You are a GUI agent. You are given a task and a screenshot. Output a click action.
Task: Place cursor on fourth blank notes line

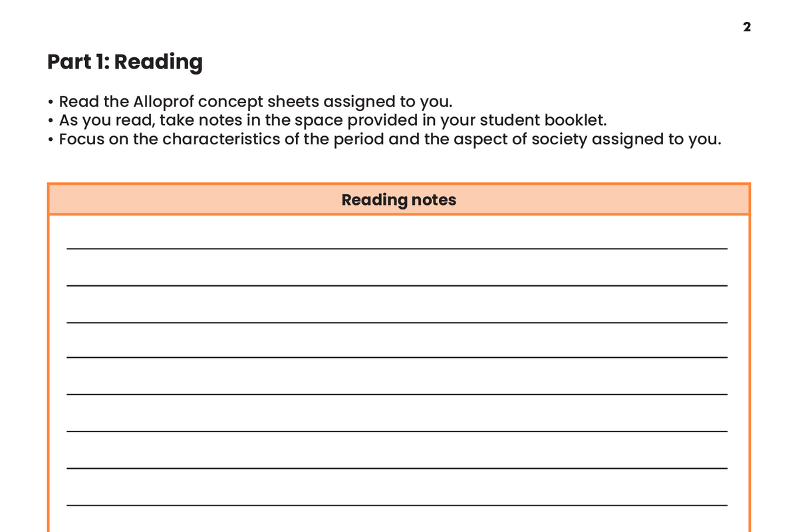tap(397, 350)
